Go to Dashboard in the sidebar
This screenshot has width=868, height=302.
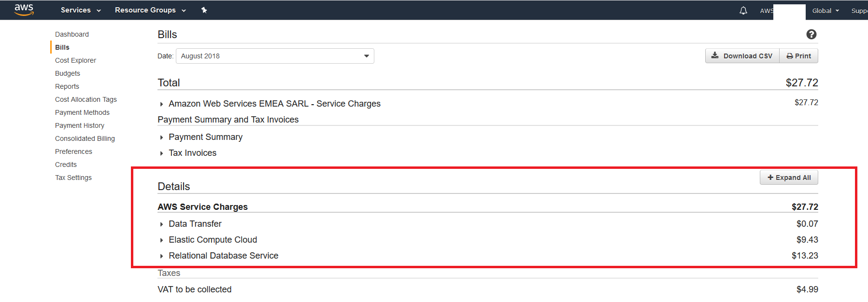tap(72, 34)
